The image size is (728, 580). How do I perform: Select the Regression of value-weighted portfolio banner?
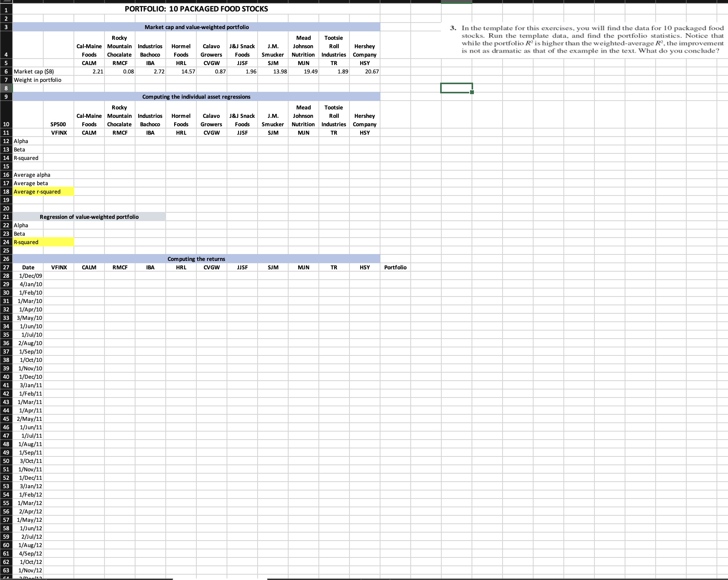89,217
